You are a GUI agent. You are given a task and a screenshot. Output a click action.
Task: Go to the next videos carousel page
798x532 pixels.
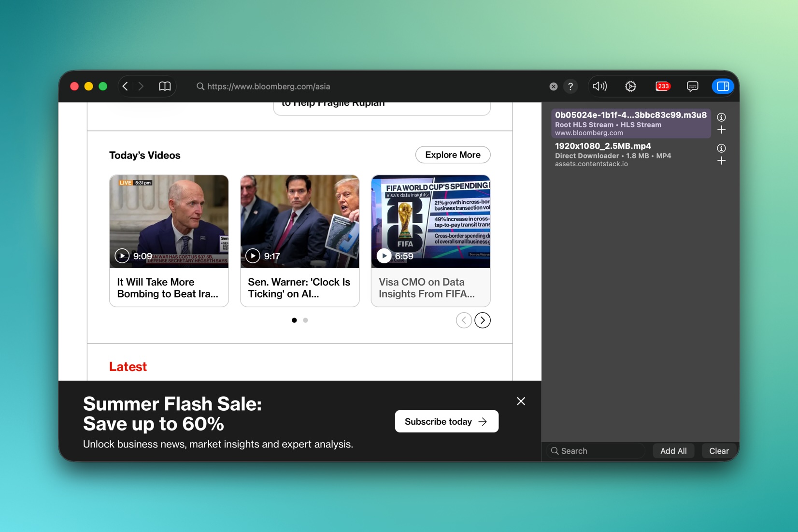[x=483, y=320]
